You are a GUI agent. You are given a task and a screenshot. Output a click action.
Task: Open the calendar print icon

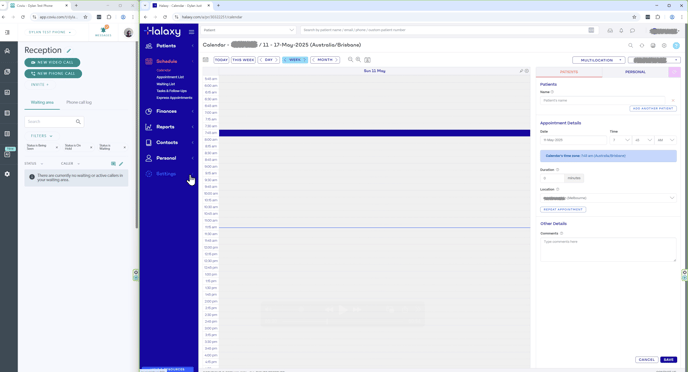(653, 45)
